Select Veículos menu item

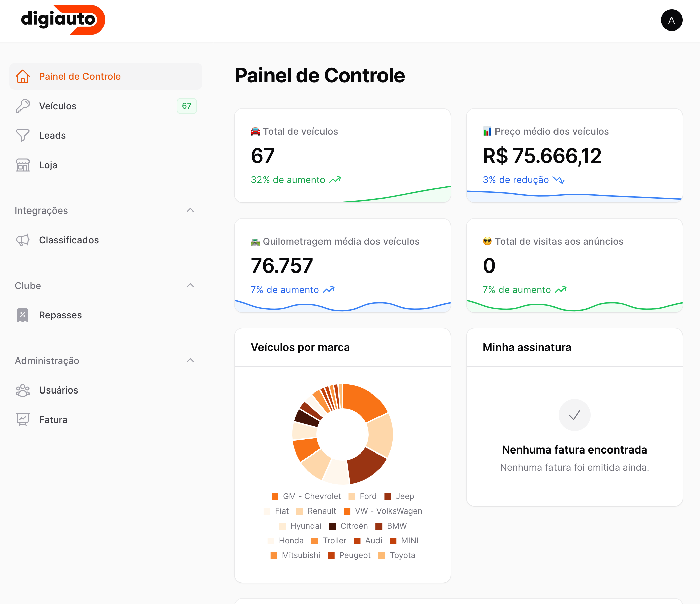click(105, 106)
